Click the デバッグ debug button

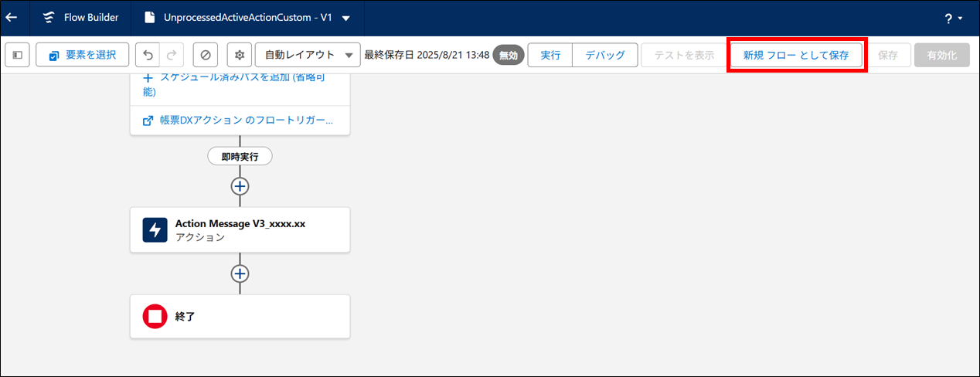click(605, 55)
